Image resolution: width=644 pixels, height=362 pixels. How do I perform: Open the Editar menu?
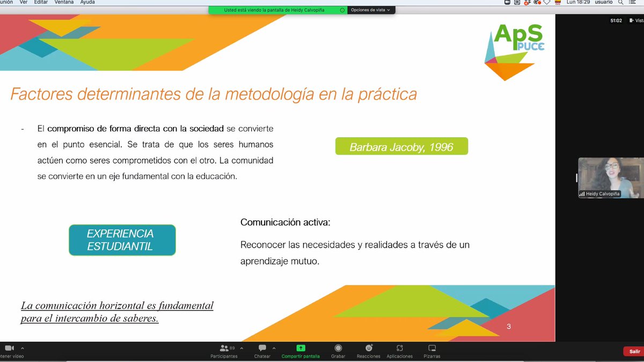click(x=41, y=2)
